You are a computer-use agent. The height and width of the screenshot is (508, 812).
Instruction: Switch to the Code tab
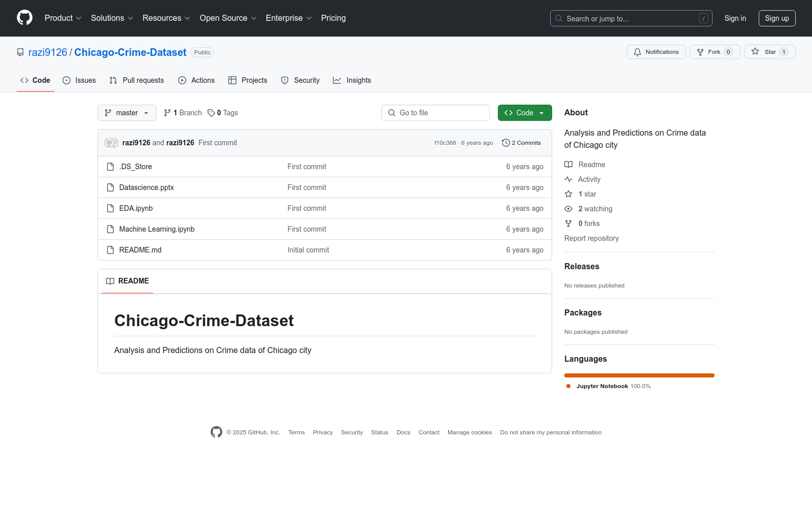coord(35,80)
